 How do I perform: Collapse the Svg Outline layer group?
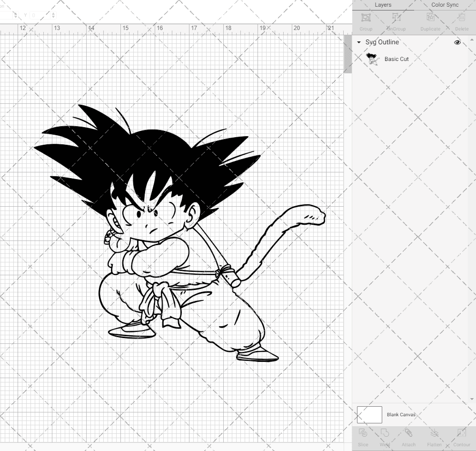click(359, 42)
